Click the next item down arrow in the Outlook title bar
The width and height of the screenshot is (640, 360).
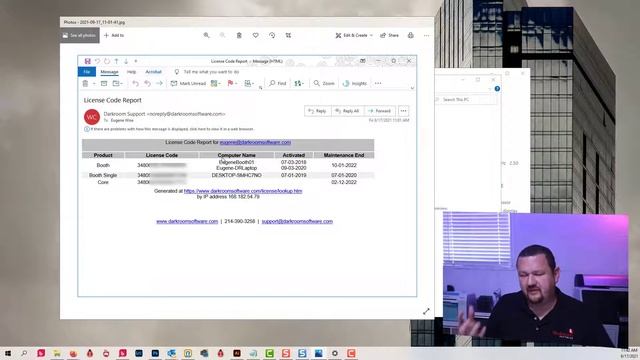[126, 61]
